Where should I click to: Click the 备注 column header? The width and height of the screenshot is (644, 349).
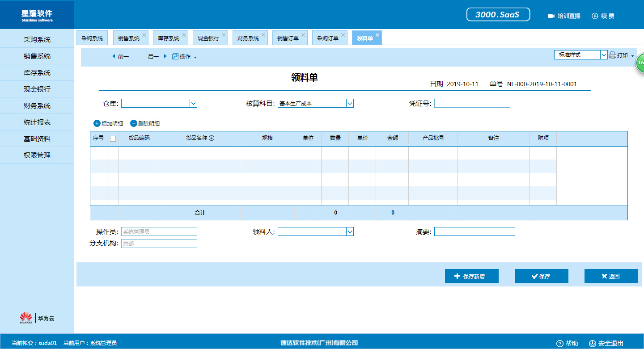click(x=494, y=138)
